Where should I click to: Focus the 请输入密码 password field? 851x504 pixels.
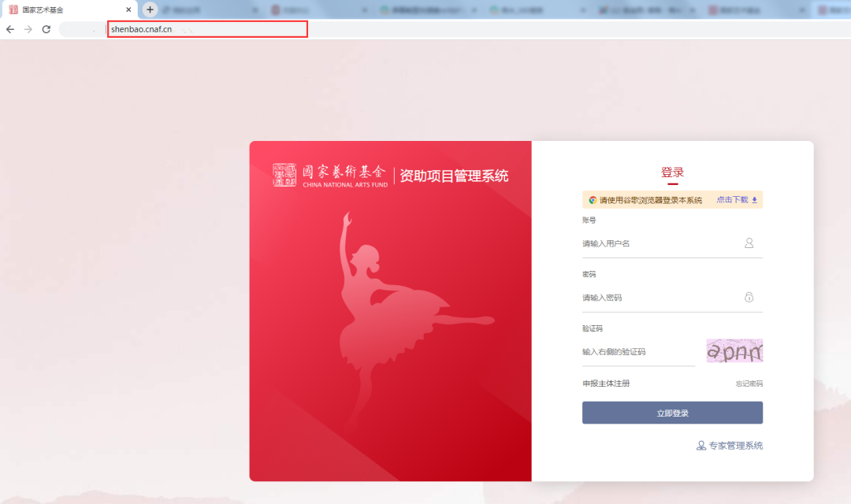(x=672, y=298)
